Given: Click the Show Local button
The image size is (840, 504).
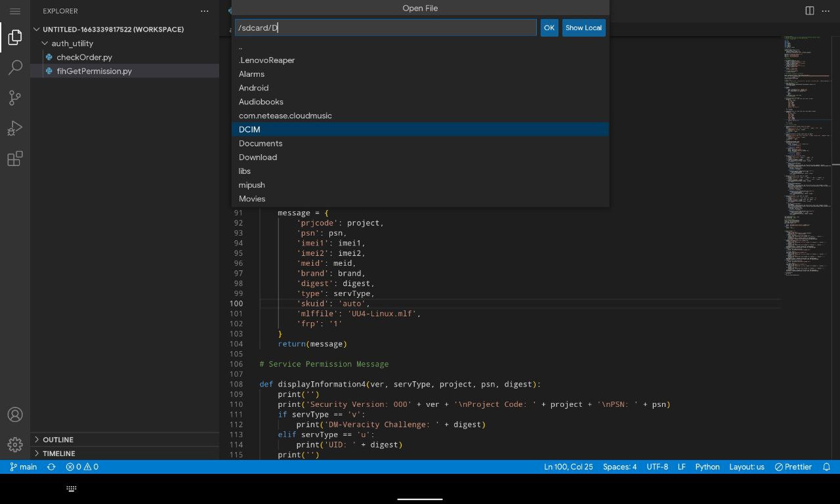Looking at the screenshot, I should pyautogui.click(x=583, y=28).
